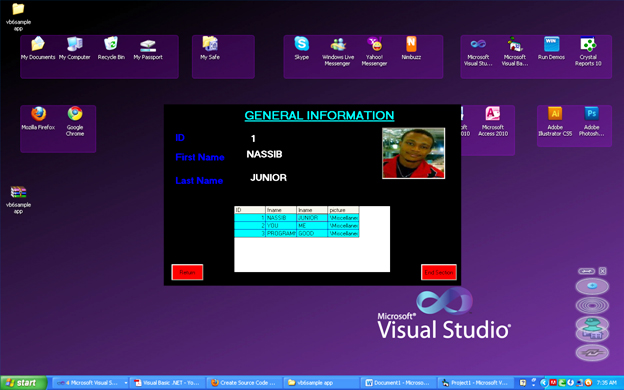Open Crystal Reports 10 shortcut
Viewport: 624px width, 390px height.
tap(588, 51)
